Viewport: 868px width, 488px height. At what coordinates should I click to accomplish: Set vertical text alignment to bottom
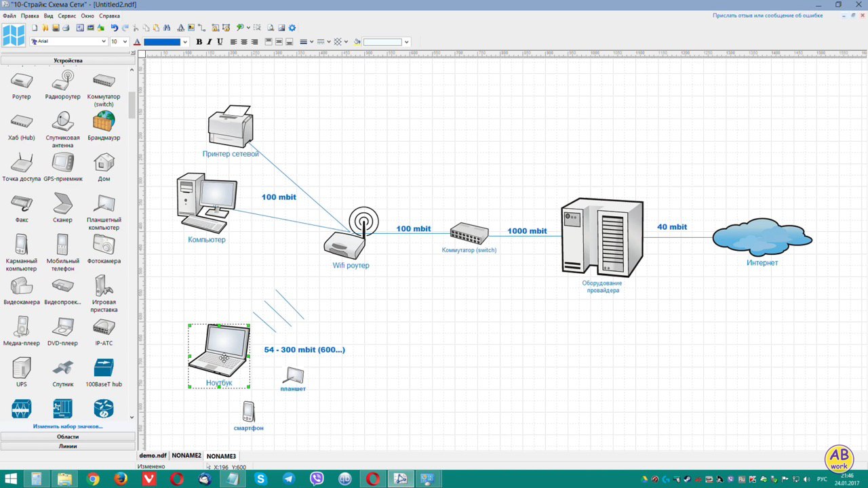pyautogui.click(x=289, y=42)
